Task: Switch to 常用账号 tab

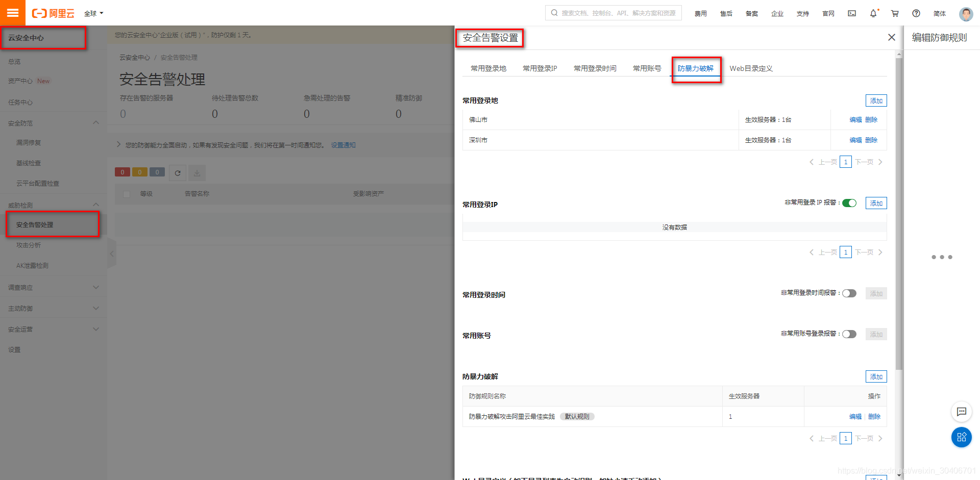Action: coord(647,68)
